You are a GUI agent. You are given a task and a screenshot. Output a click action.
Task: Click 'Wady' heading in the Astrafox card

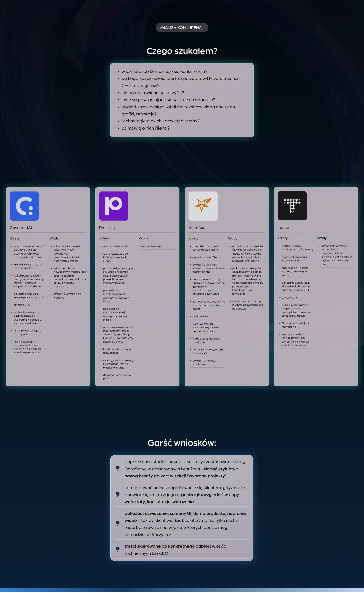233,238
